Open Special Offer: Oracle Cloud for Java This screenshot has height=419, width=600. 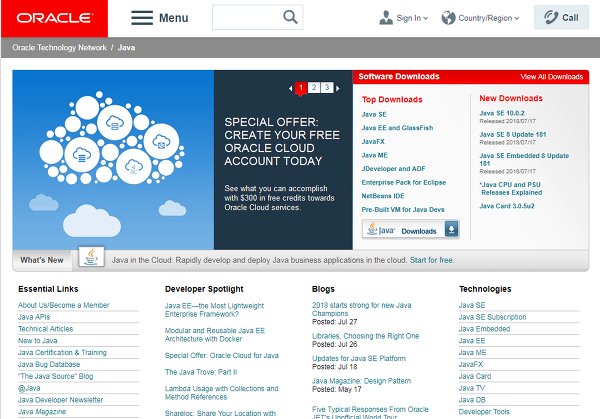tap(222, 355)
